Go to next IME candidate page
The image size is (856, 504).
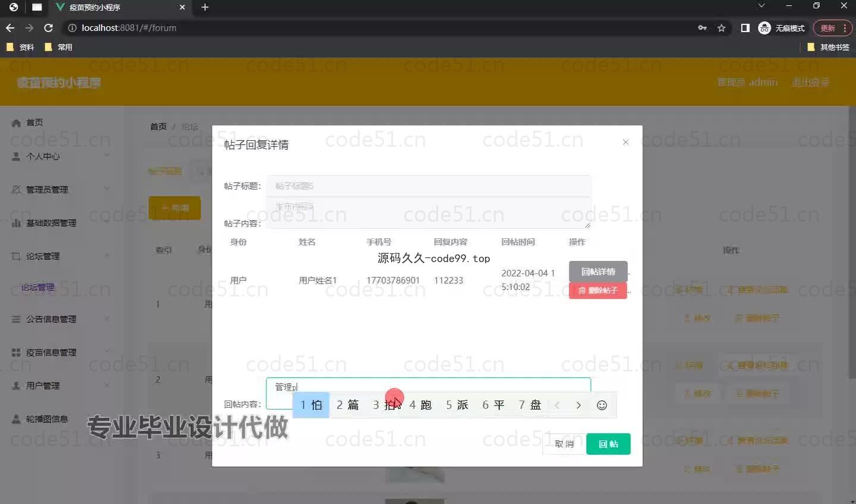[578, 405]
